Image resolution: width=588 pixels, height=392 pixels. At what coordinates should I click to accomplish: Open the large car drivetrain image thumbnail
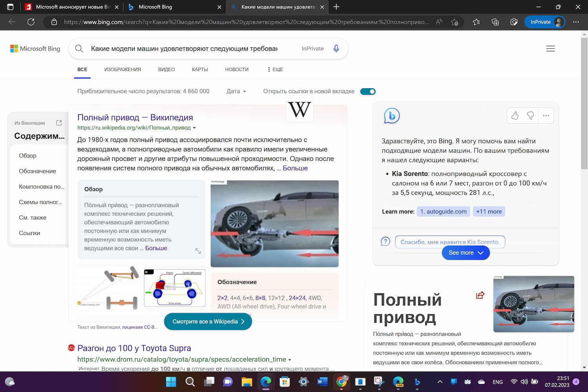coord(274,223)
